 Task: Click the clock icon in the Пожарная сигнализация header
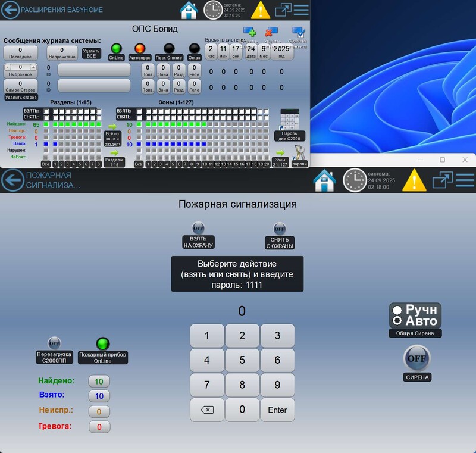pyautogui.click(x=355, y=180)
